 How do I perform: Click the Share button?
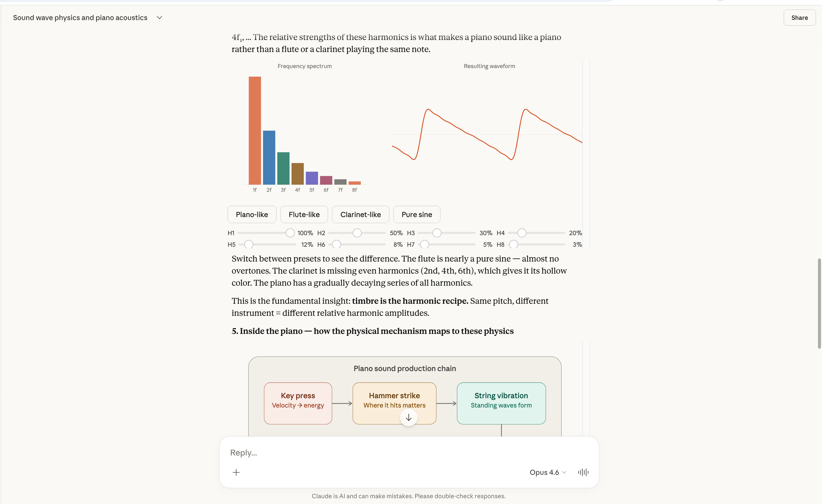[799, 18]
